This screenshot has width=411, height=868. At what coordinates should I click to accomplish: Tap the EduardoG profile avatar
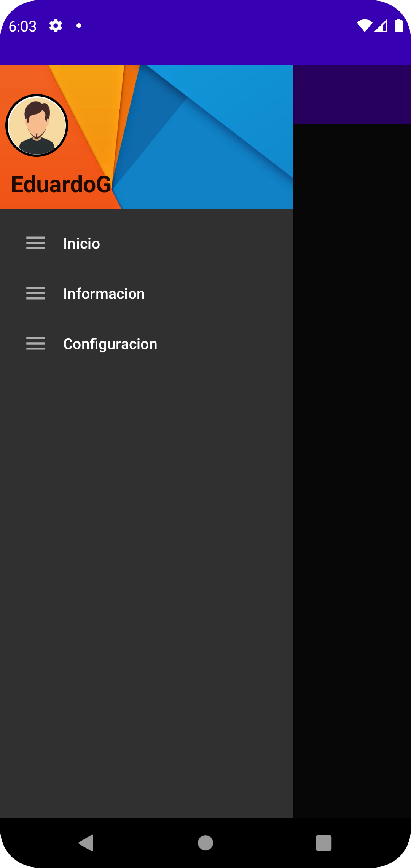click(37, 125)
